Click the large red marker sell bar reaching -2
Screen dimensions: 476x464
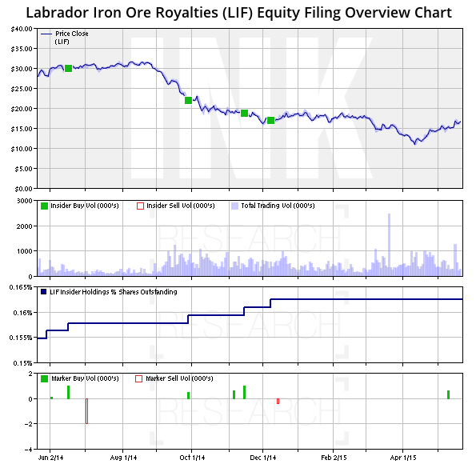pos(87,411)
